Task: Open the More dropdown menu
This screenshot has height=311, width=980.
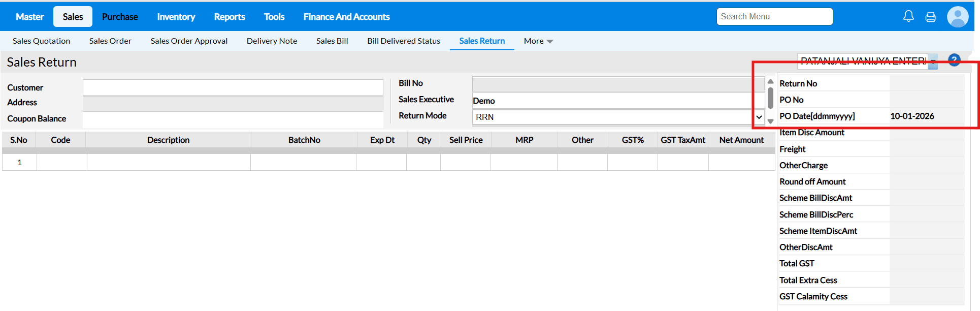Action: point(538,41)
